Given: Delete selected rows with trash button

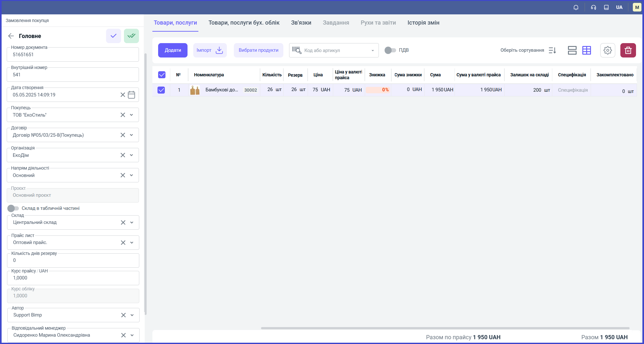Looking at the screenshot, I should (x=628, y=50).
